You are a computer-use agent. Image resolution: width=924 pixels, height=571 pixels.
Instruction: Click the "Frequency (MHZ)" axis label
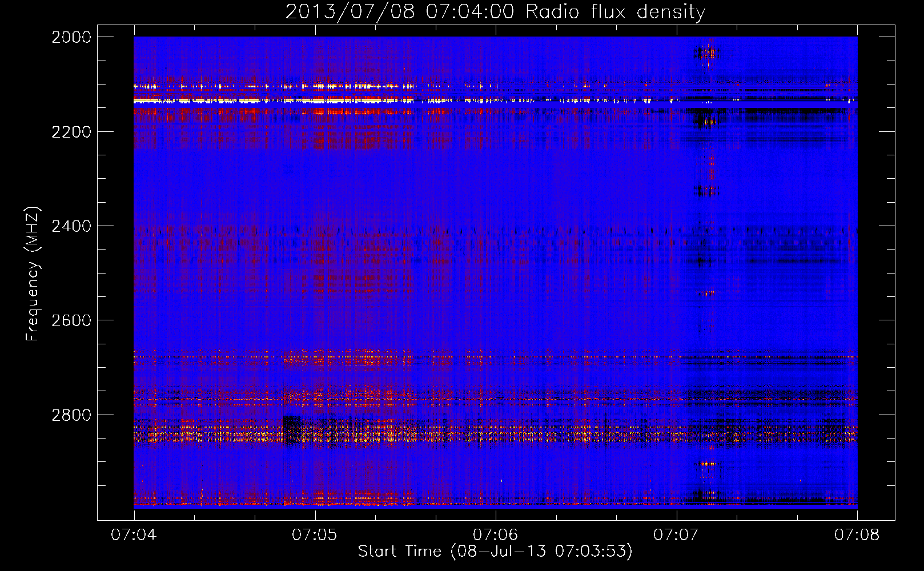[33, 274]
